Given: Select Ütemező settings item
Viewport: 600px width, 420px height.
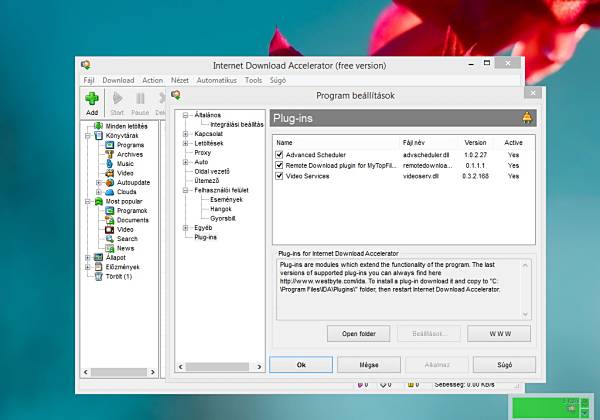Looking at the screenshot, I should [x=207, y=181].
